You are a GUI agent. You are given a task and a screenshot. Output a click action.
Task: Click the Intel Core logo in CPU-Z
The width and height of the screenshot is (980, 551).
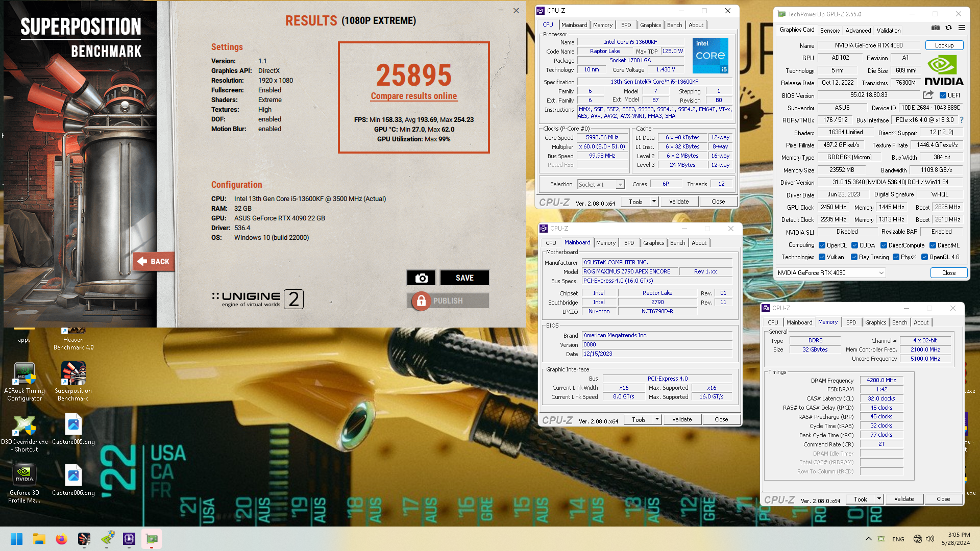[x=710, y=55]
